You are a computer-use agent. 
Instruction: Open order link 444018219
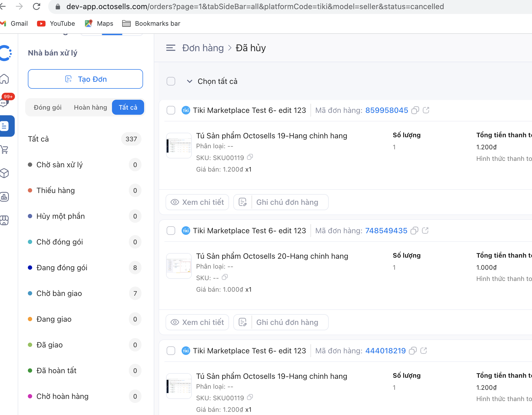[x=385, y=351]
